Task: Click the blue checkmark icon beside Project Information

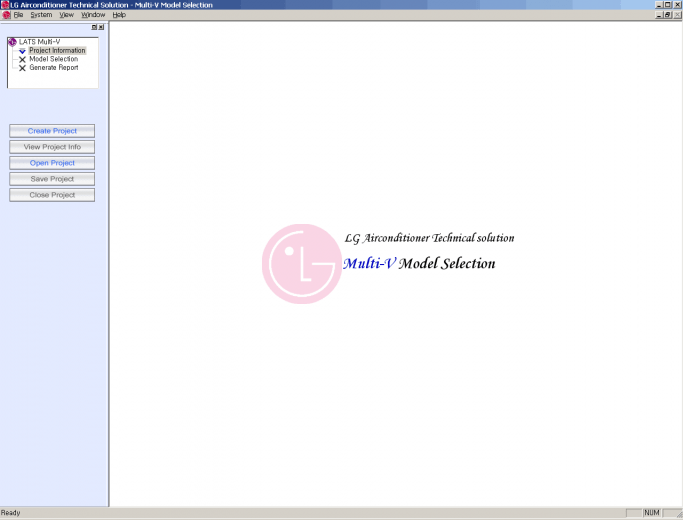Action: click(x=22, y=51)
